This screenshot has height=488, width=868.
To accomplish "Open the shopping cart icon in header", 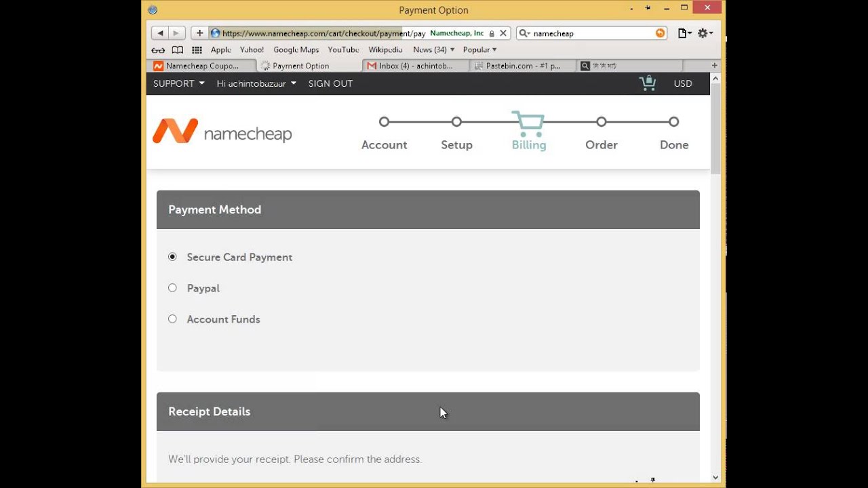I will point(648,83).
